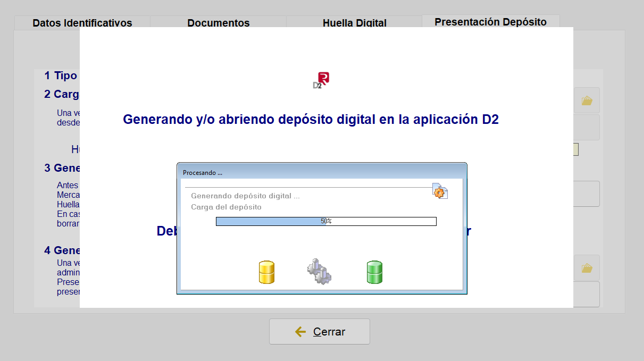Click the yellow arrow on Cerrar button
This screenshot has width=644, height=361.
pyautogui.click(x=300, y=332)
